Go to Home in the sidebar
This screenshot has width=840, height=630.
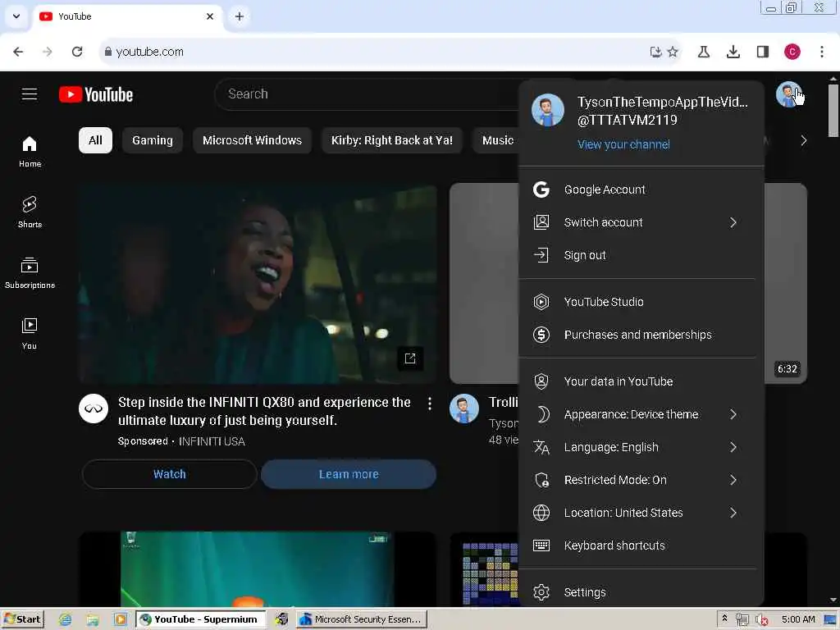pyautogui.click(x=30, y=152)
